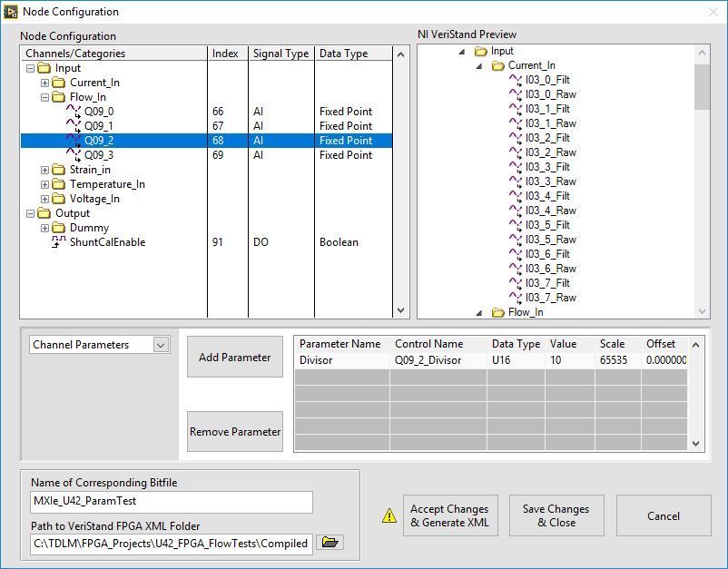Click the parameter table scroll-up arrow

point(695,345)
